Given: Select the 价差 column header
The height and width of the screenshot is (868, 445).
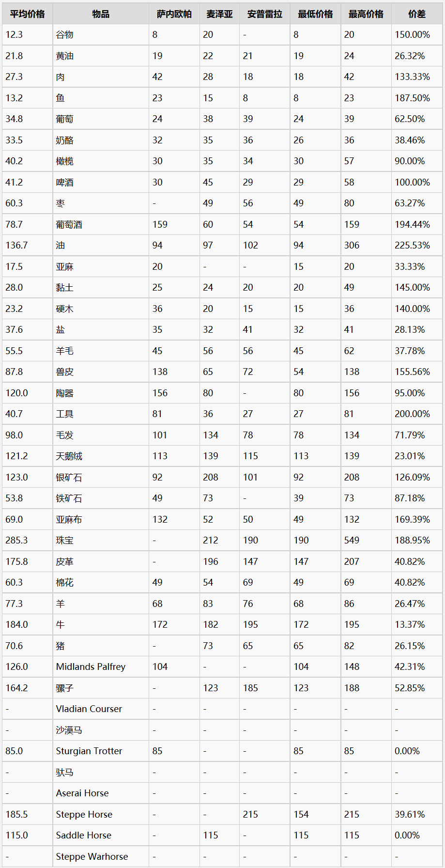Looking at the screenshot, I should pos(417,14).
